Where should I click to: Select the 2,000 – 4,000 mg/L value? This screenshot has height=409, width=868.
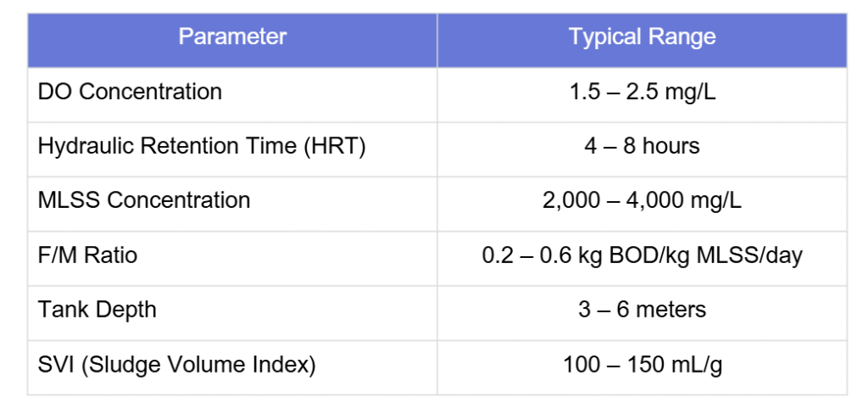643,200
